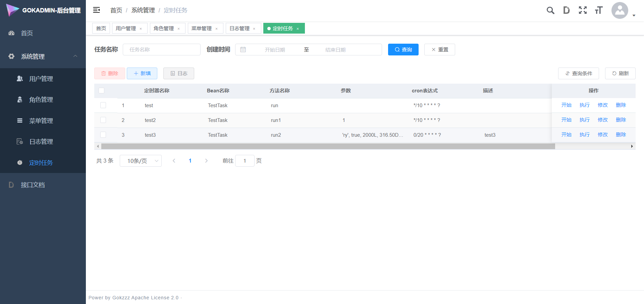
Task: Click the blue 查询 button
Action: (403, 50)
